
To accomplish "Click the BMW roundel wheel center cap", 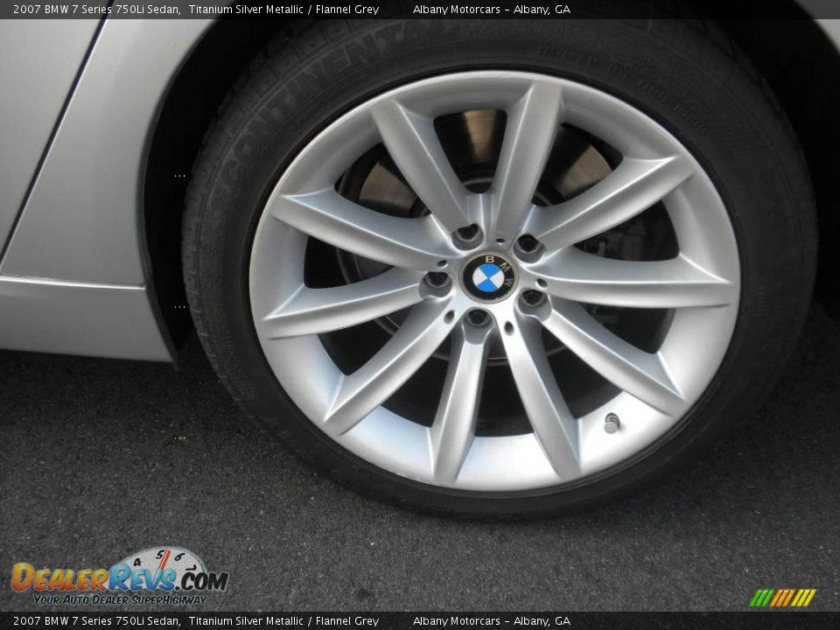I will pos(488,277).
